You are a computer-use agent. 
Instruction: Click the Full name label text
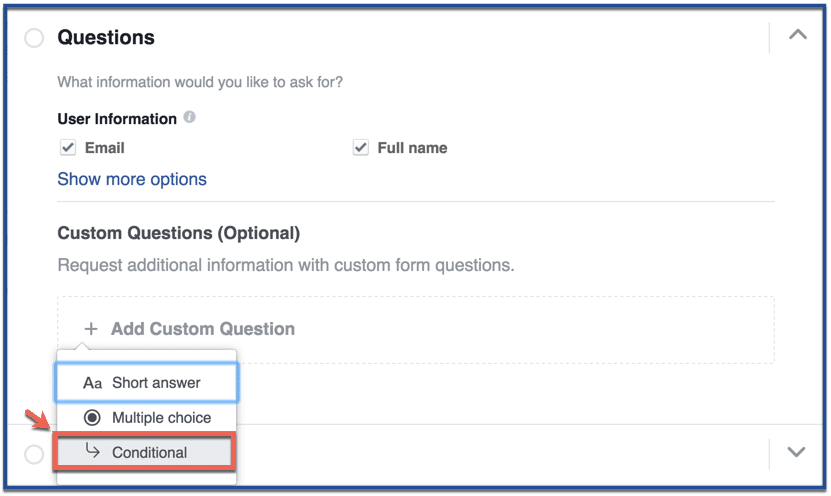(412, 148)
